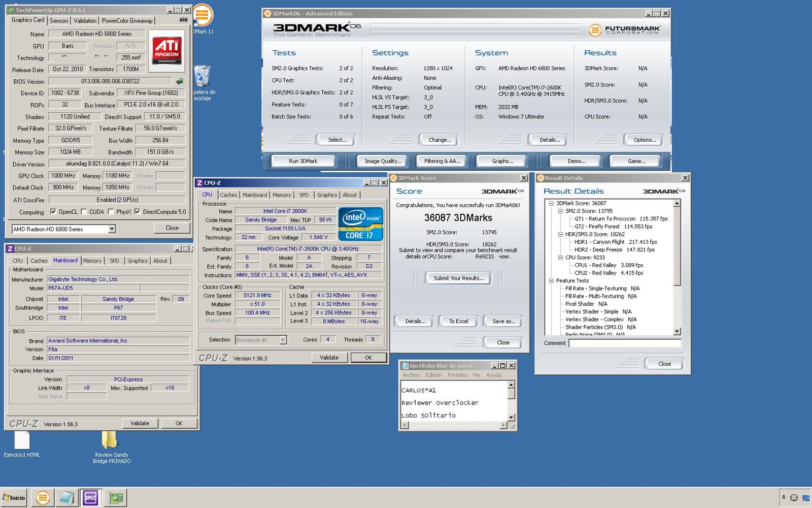
Task: Click the Filtering & AA button
Action: click(x=442, y=161)
